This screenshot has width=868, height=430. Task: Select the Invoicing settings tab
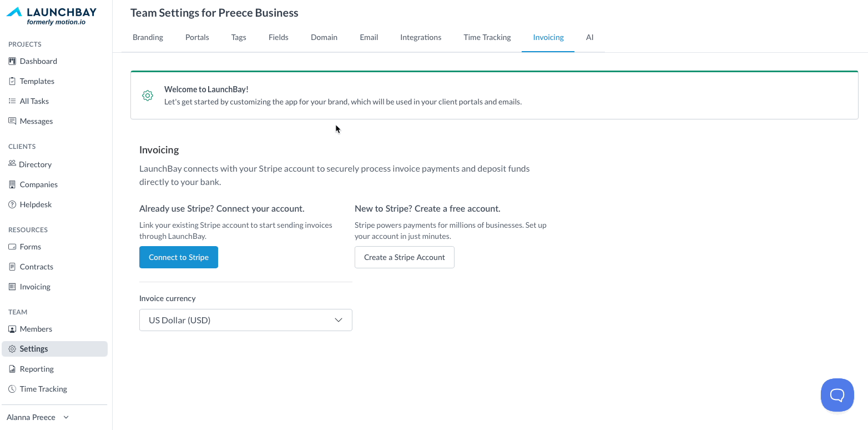click(548, 37)
